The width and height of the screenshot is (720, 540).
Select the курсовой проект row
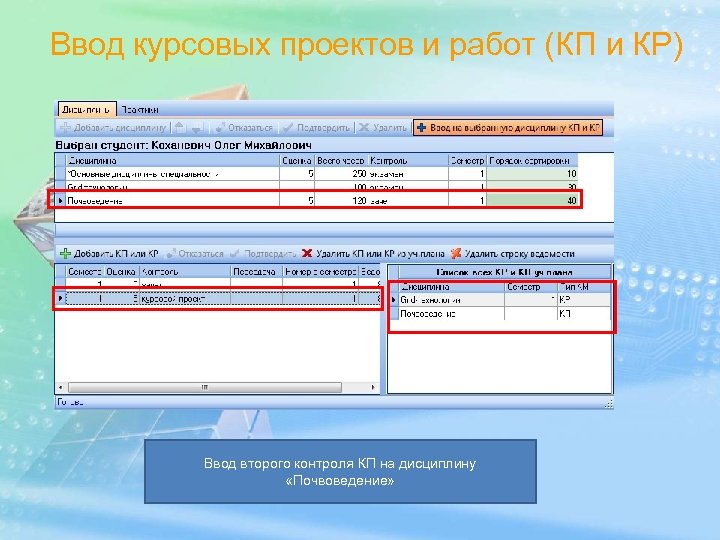point(218,298)
